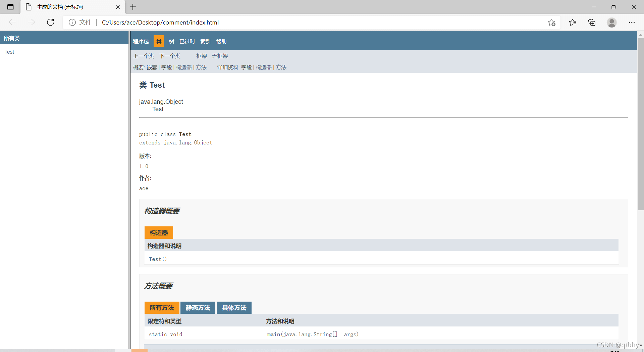Click the 构造器 table caption tab
The image size is (644, 352).
[159, 232]
